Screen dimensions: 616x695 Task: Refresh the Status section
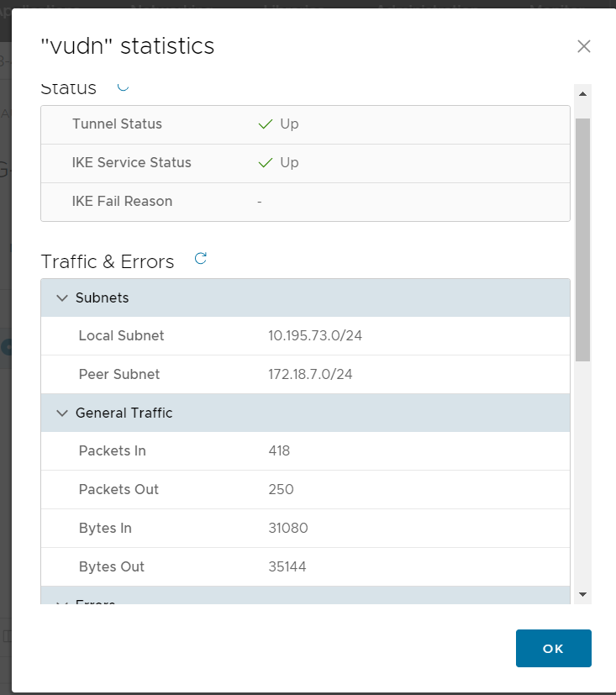pos(123,87)
